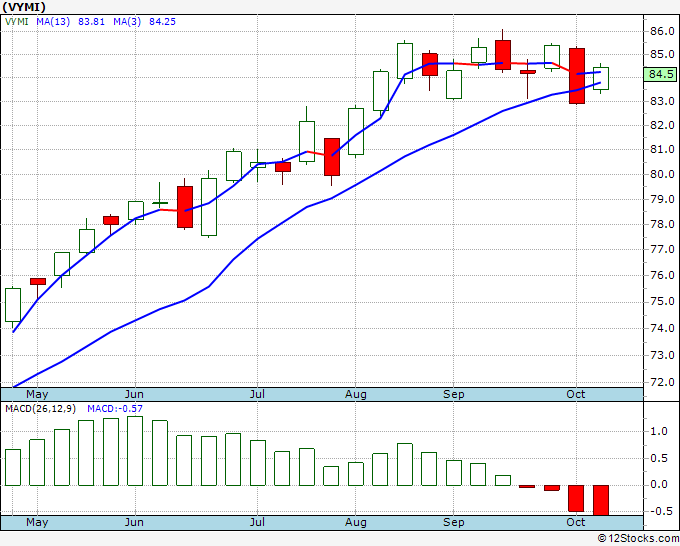Click Aug on the MACD panel time axis
680x546 pixels.
356,523
